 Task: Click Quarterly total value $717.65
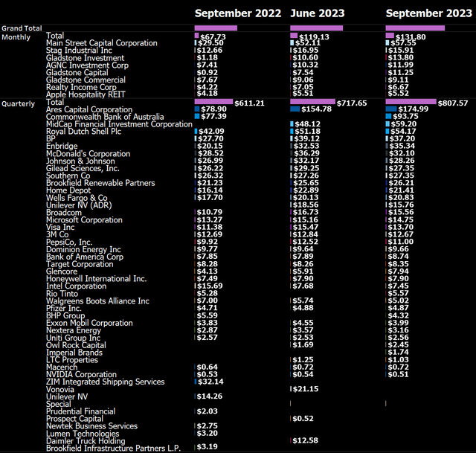[x=352, y=103]
